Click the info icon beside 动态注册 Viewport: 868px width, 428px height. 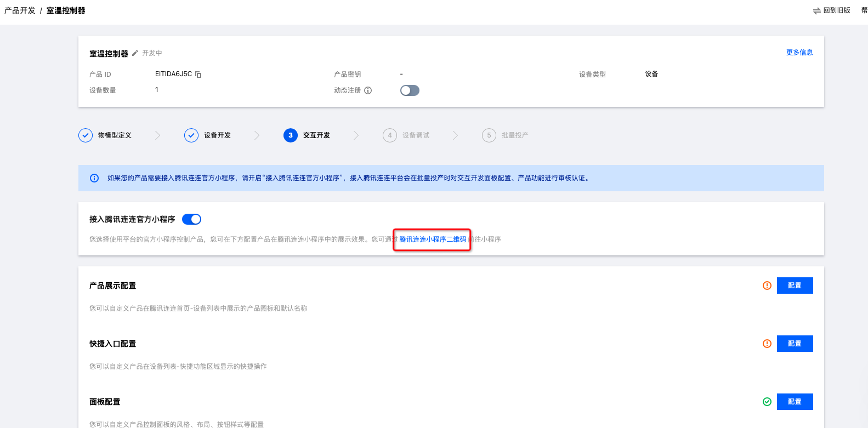[x=368, y=90]
